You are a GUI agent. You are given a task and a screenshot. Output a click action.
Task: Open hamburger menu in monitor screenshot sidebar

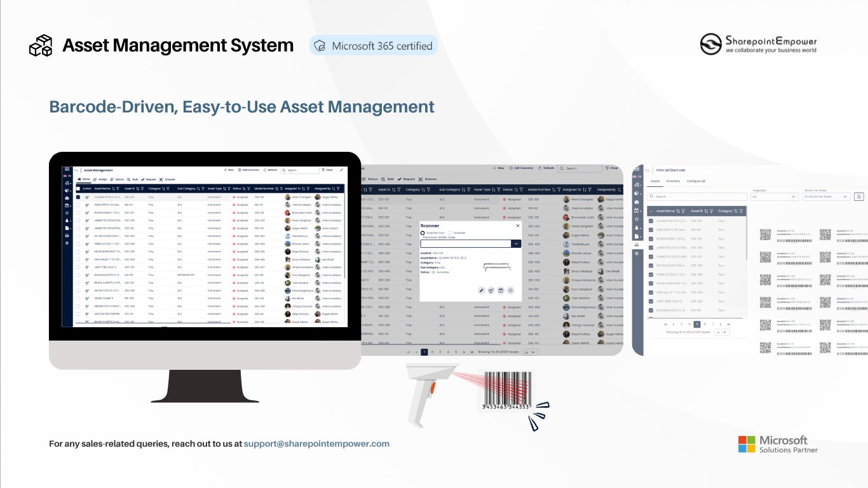(67, 169)
